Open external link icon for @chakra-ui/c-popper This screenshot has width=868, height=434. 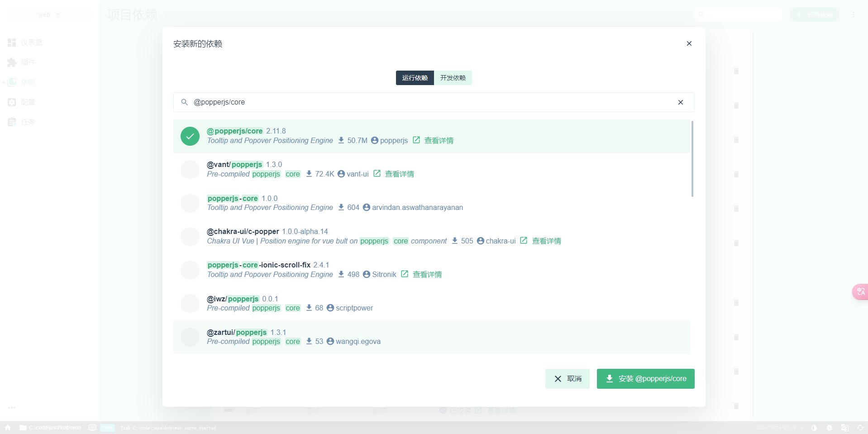[524, 241]
